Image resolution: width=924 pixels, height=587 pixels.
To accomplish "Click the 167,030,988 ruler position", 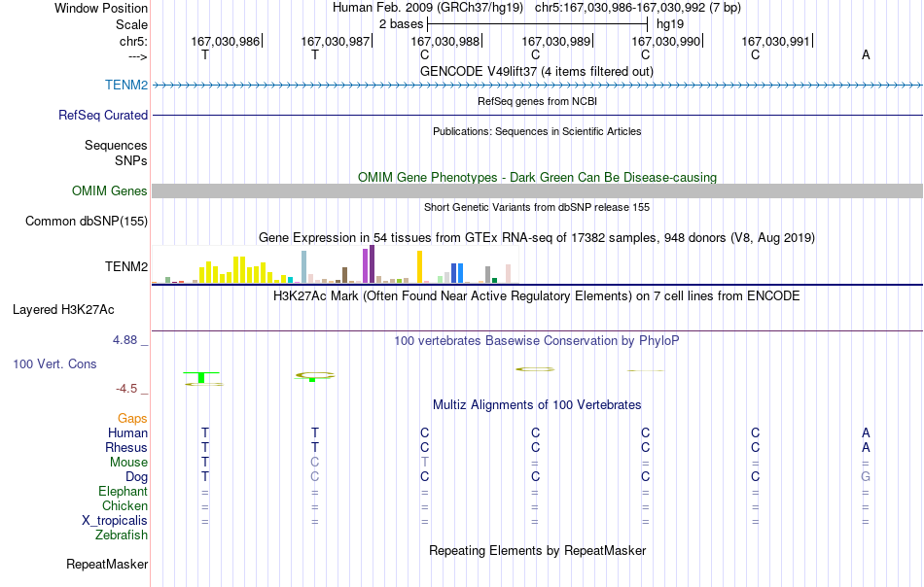I will coord(445,41).
